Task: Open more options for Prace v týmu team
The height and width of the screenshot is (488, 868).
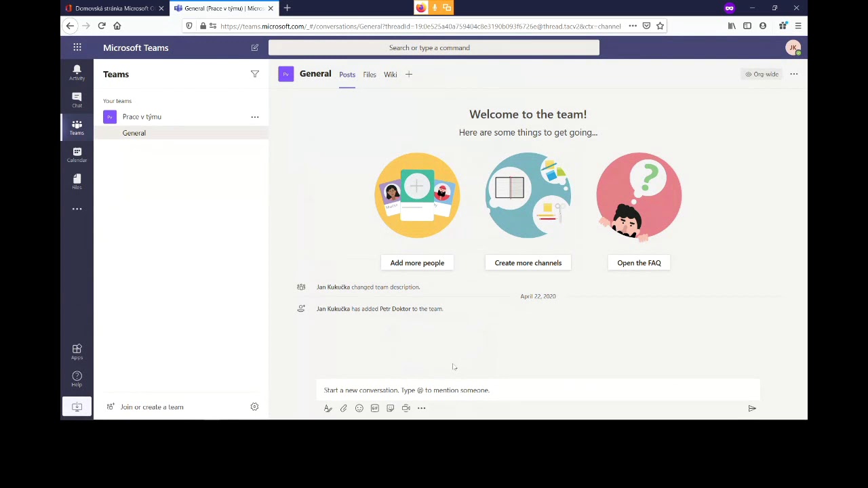Action: pyautogui.click(x=255, y=117)
